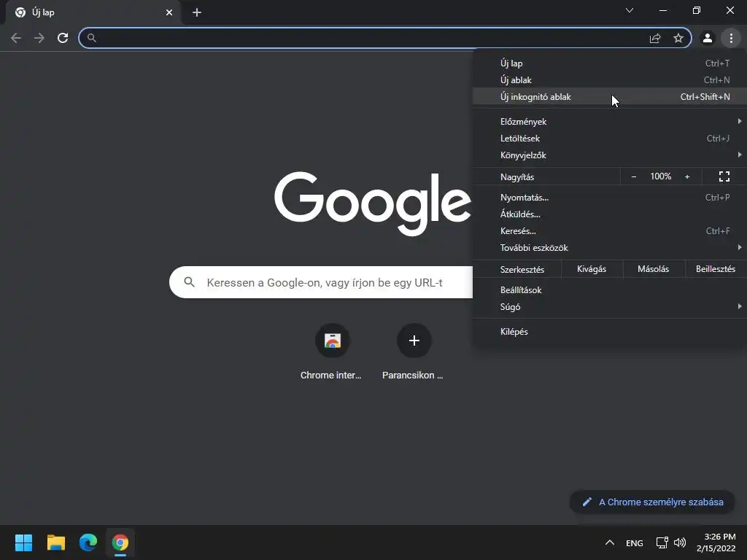Reload the page
Image resolution: width=747 pixels, height=560 pixels.
click(63, 38)
